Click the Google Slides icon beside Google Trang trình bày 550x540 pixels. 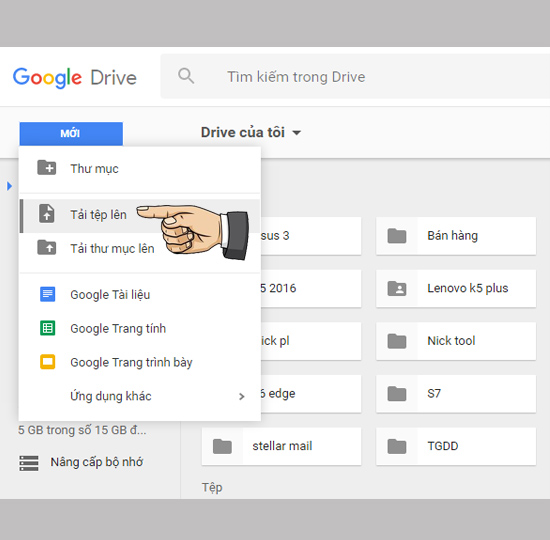[47, 362]
